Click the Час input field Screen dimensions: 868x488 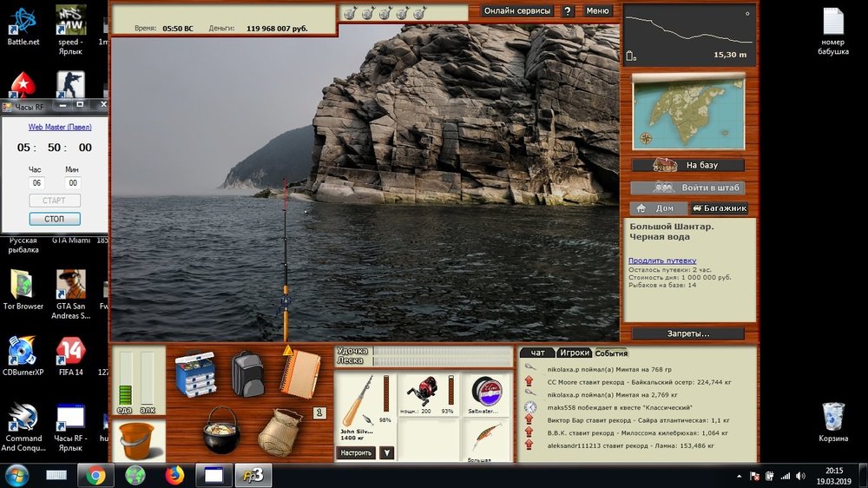tap(36, 183)
